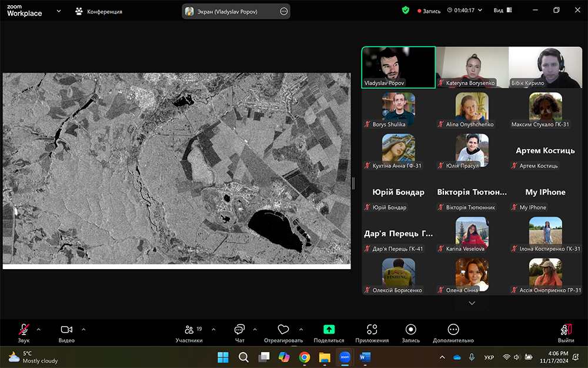Open the View layout menu
This screenshot has width=588, height=368.
click(x=502, y=11)
